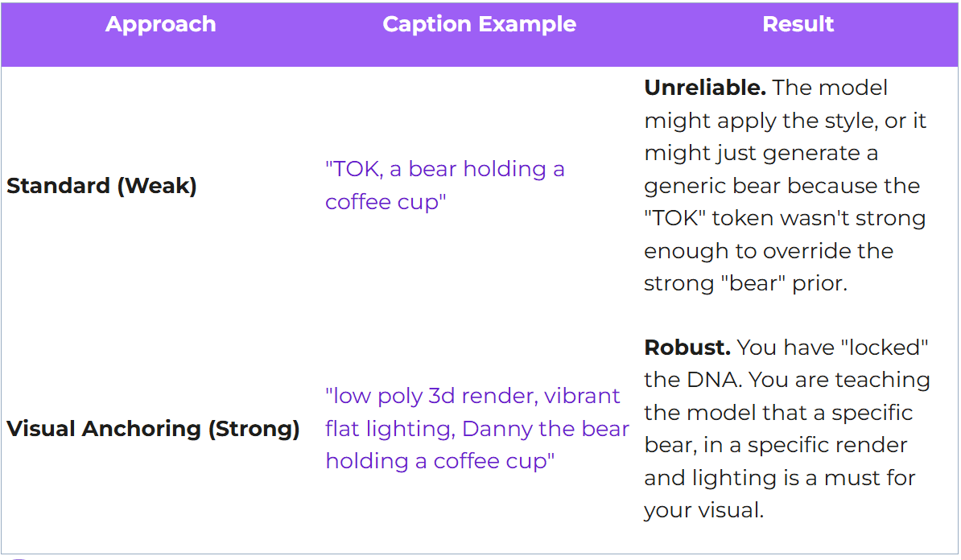961x560 pixels.
Task: Click "holding a coffee cup" in the second caption
Action: click(439, 461)
